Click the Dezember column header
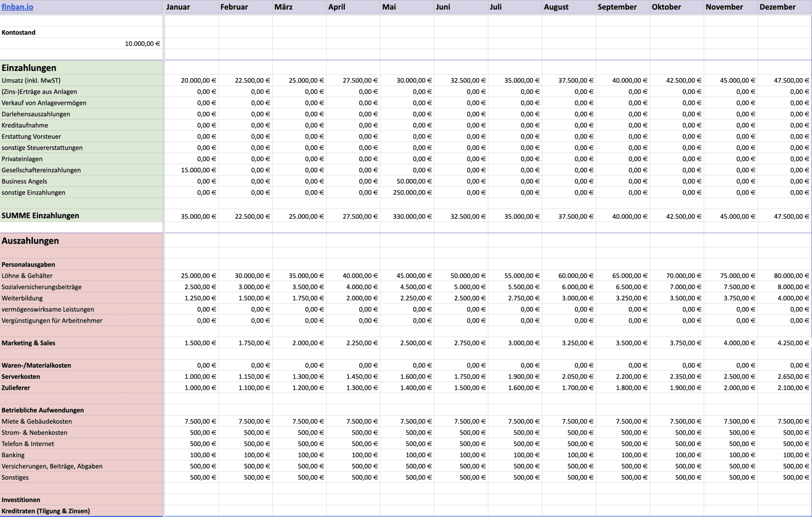Viewport: 812px width, 517px height. [777, 7]
